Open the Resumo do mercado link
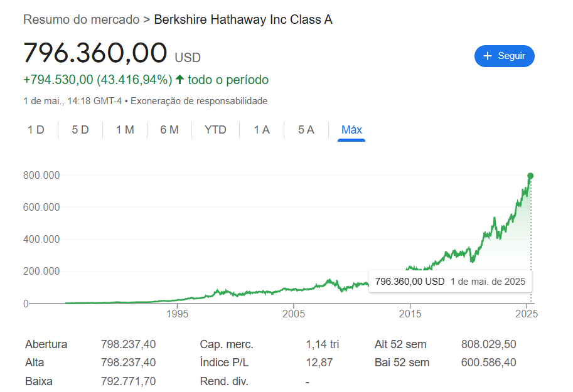 coord(82,19)
